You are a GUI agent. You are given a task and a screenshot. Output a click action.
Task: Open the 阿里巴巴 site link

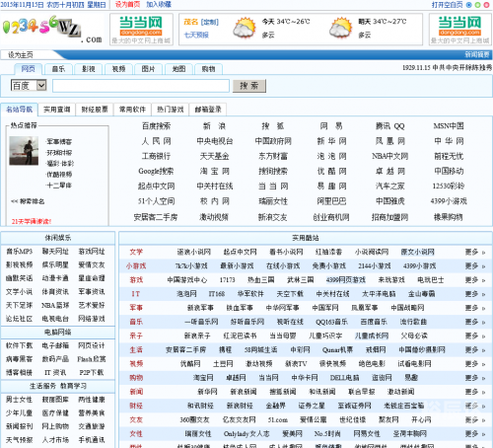[x=331, y=201]
